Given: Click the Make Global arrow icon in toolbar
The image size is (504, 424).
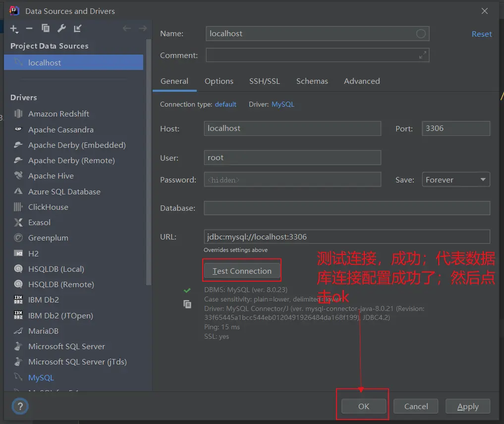Looking at the screenshot, I should click(x=77, y=28).
